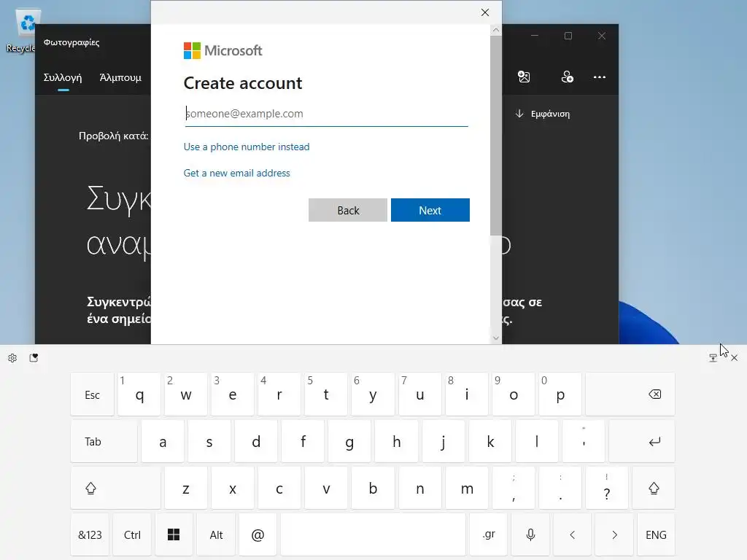This screenshot has width=747, height=560.
Task: Tap the Enter key on keyboard
Action: coord(642,441)
